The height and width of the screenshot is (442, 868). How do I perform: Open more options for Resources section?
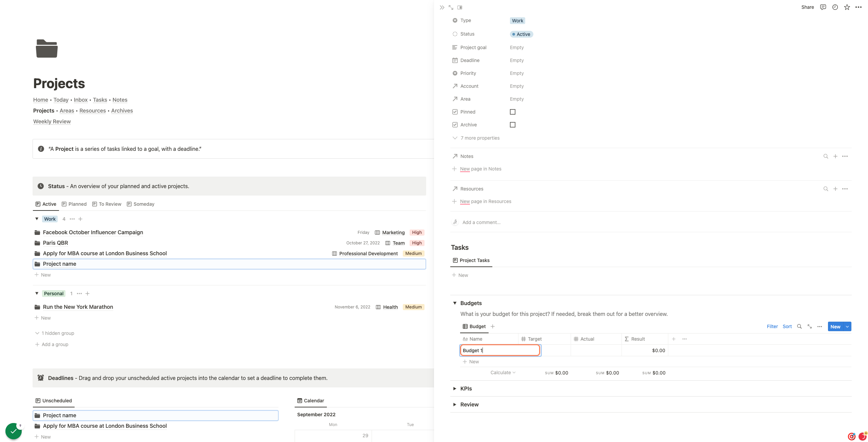click(x=845, y=189)
